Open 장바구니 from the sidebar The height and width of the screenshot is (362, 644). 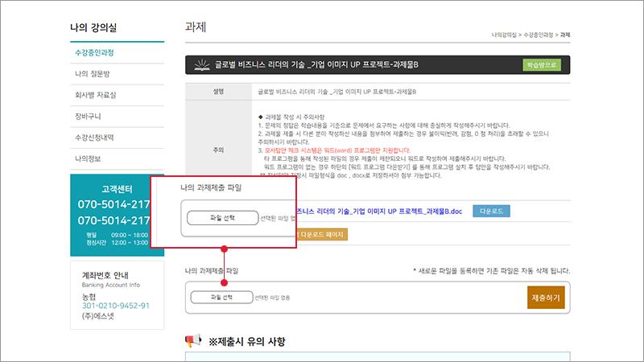88,117
